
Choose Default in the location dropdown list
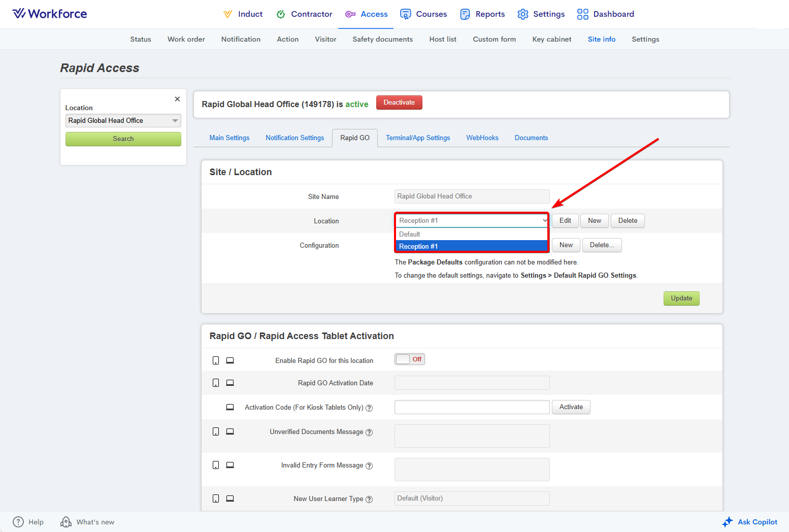pos(472,234)
